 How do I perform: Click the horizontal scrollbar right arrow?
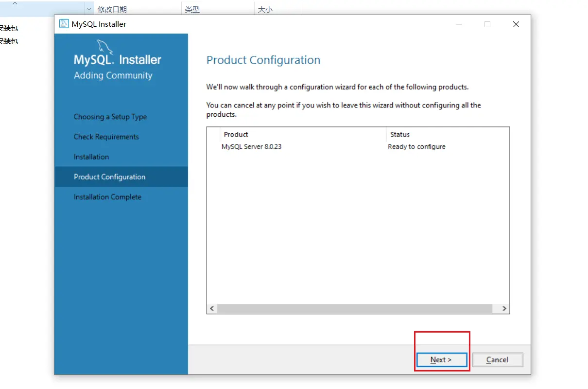[x=504, y=309]
